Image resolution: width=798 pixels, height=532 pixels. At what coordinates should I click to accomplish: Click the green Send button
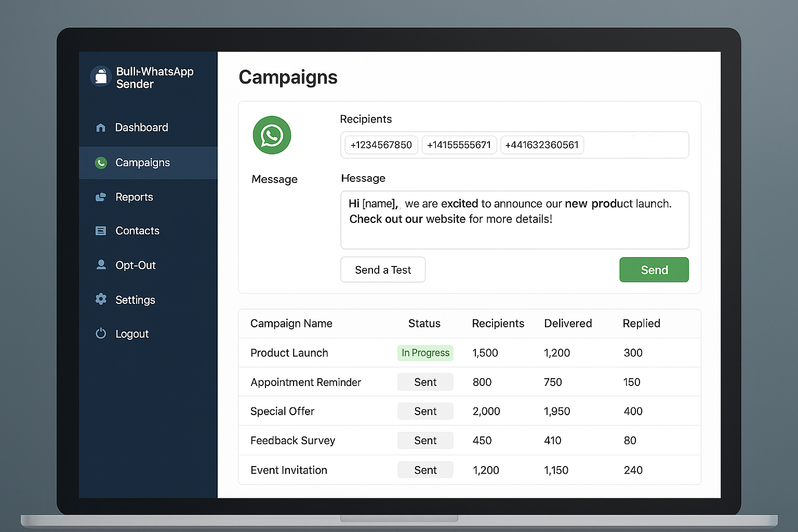pos(654,270)
